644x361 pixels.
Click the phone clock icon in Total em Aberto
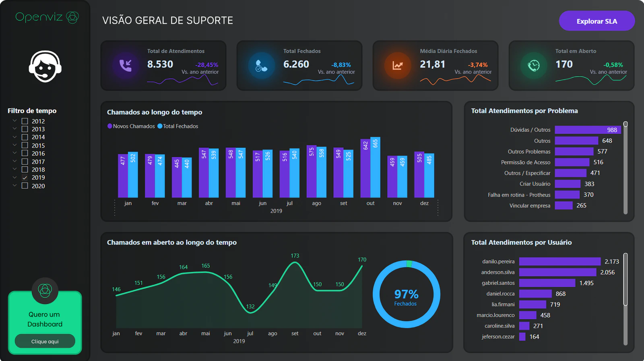pos(534,65)
